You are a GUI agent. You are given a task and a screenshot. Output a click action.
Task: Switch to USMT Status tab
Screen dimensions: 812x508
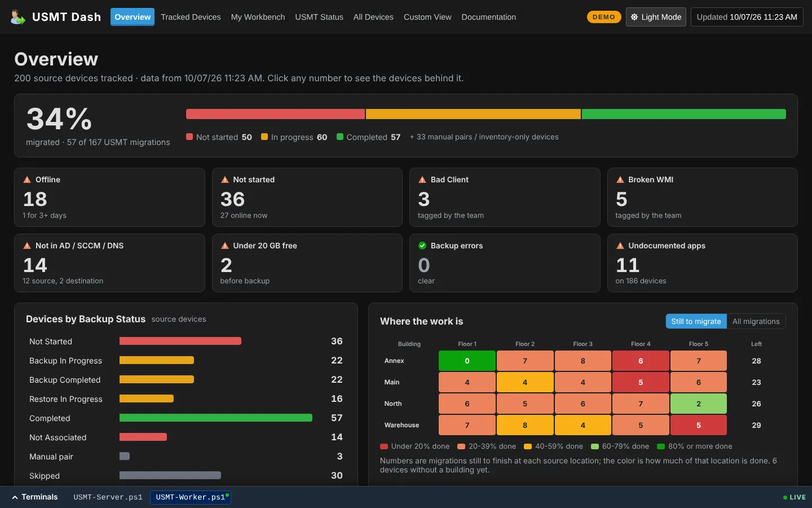(319, 17)
